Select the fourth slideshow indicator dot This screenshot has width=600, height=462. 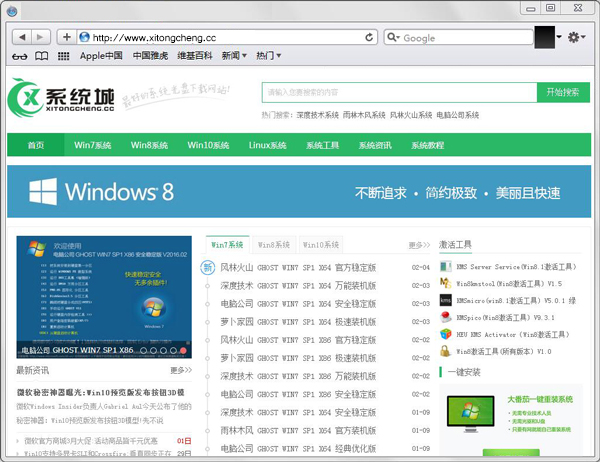click(x=173, y=350)
